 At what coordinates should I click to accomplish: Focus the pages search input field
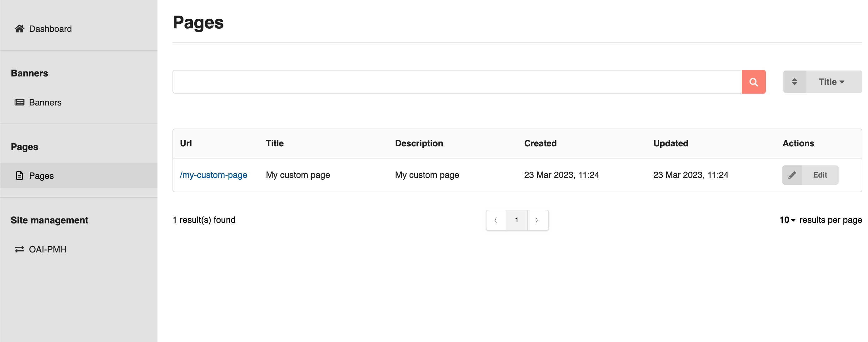456,82
